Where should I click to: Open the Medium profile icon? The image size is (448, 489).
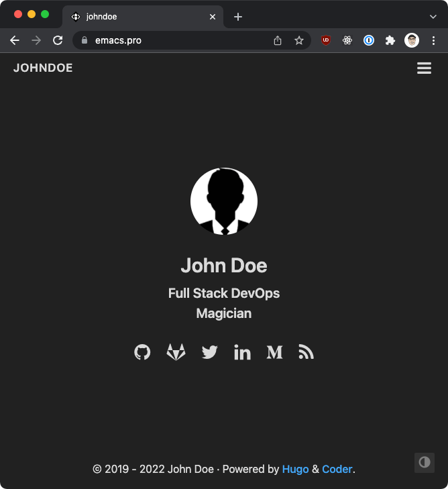(x=274, y=352)
